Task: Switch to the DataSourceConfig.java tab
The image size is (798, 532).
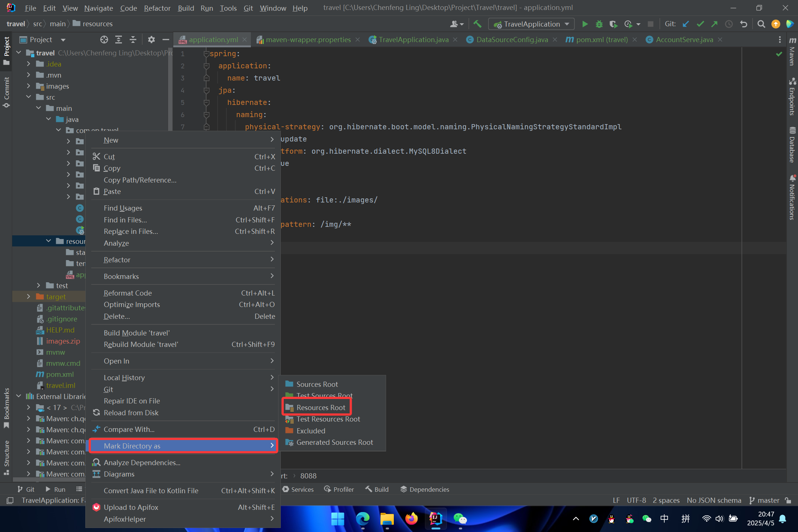Action: point(512,40)
